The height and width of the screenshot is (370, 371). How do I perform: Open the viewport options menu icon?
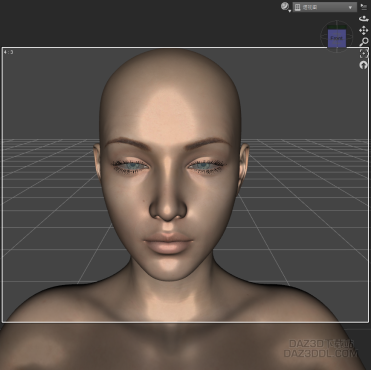point(364,6)
